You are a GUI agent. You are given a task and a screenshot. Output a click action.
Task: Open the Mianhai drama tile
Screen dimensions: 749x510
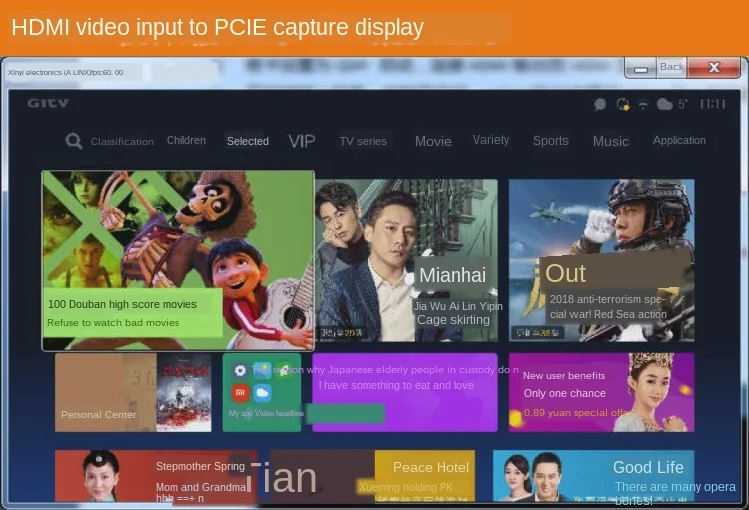[x=407, y=260]
